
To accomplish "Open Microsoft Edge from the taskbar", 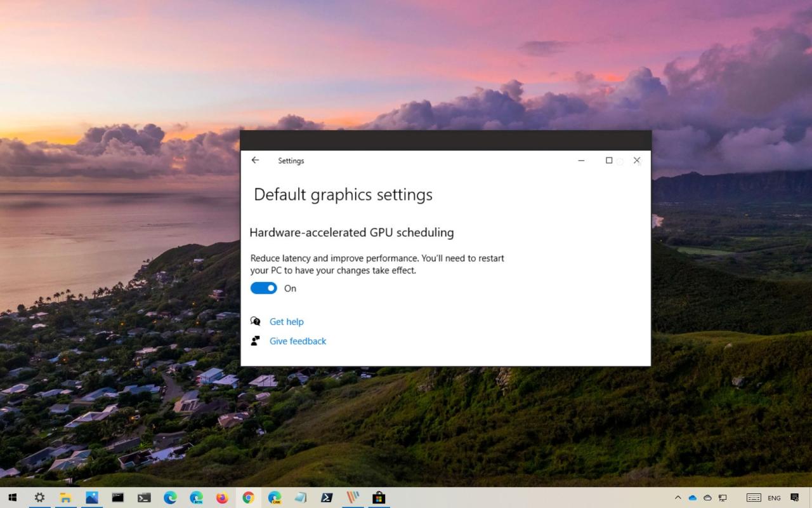I will click(169, 497).
